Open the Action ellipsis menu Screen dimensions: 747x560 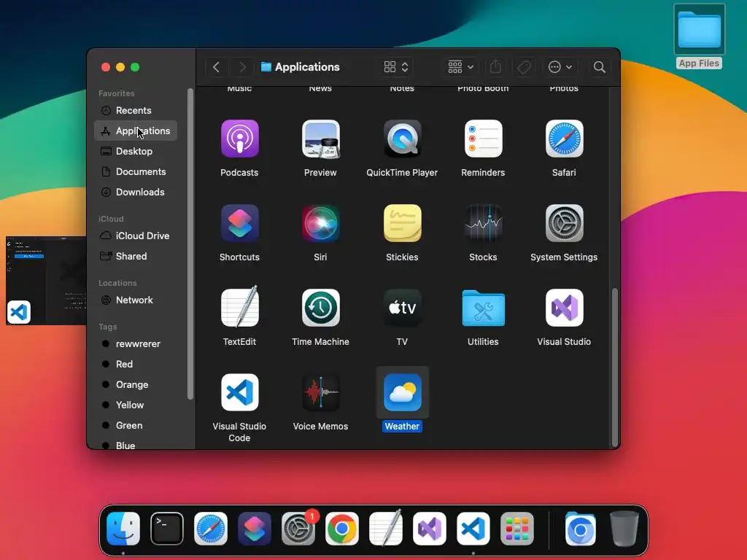(560, 67)
